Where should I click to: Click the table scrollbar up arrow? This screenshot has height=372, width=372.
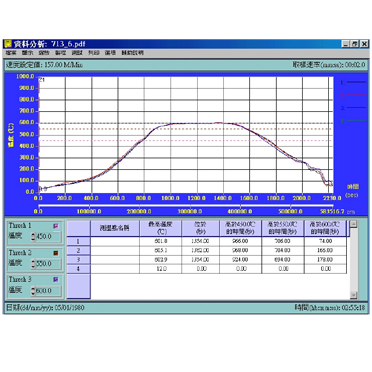point(354,224)
